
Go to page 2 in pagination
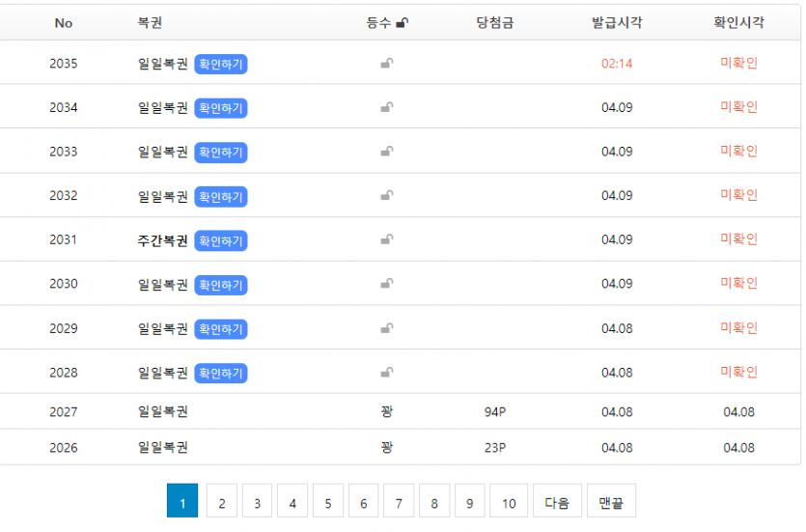tap(221, 503)
